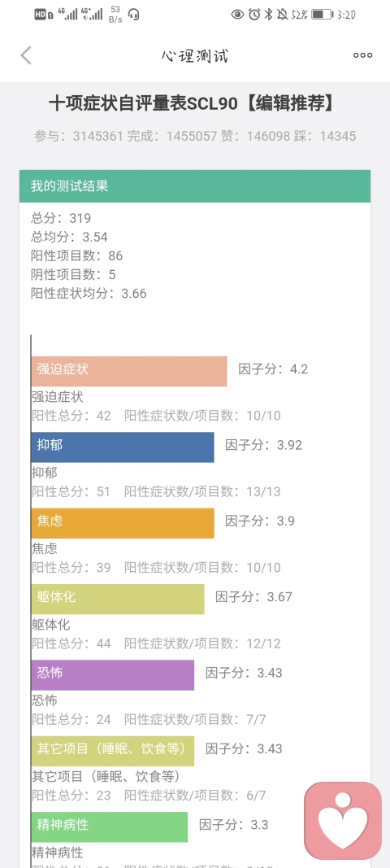Tap the 赞：146098 like count
This screenshot has height=868, width=390.
click(254, 136)
